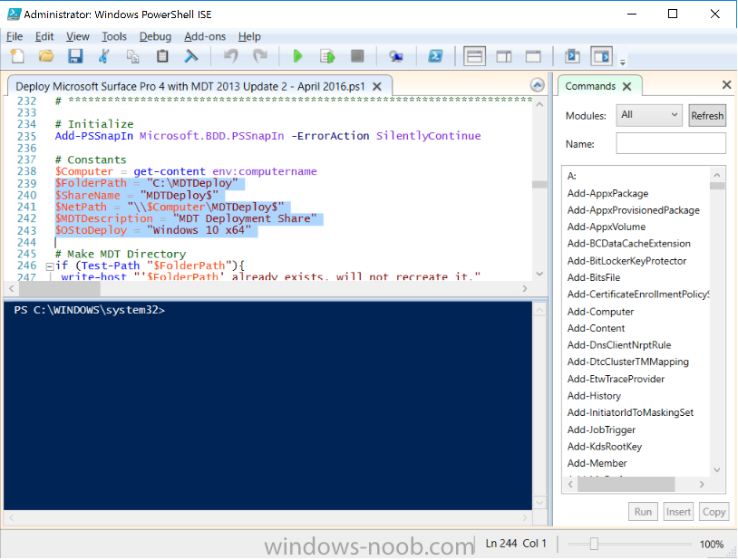Open the File menu
Image resolution: width=738 pixels, height=560 pixels.
pyautogui.click(x=15, y=36)
